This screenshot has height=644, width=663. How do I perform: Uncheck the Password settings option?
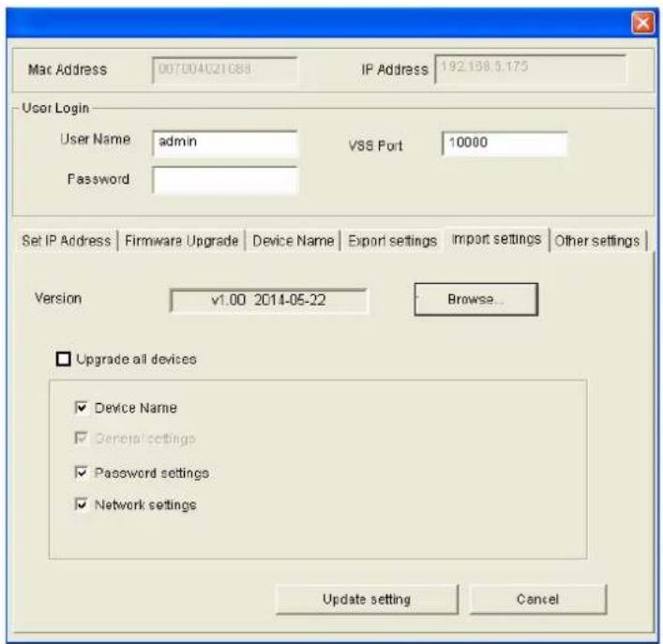pyautogui.click(x=81, y=472)
